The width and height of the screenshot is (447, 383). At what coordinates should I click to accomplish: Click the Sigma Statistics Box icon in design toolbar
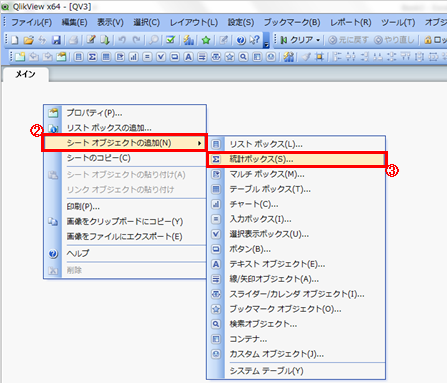coord(92,57)
